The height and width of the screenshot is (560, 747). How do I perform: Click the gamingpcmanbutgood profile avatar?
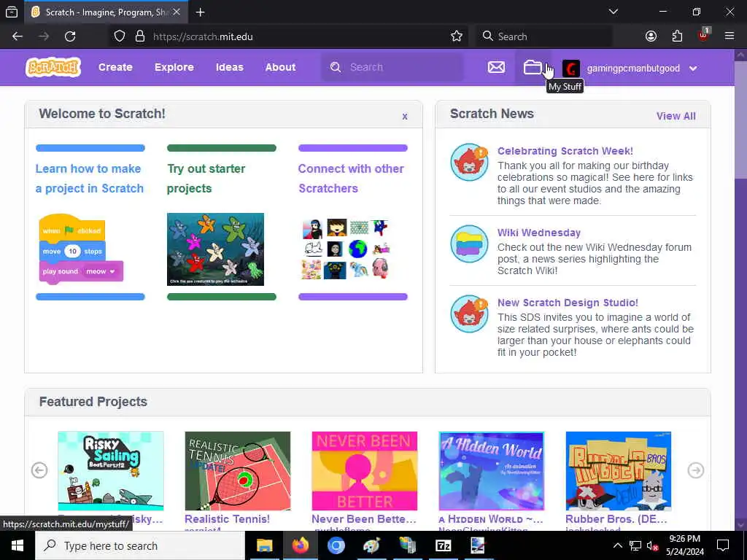[x=570, y=68]
